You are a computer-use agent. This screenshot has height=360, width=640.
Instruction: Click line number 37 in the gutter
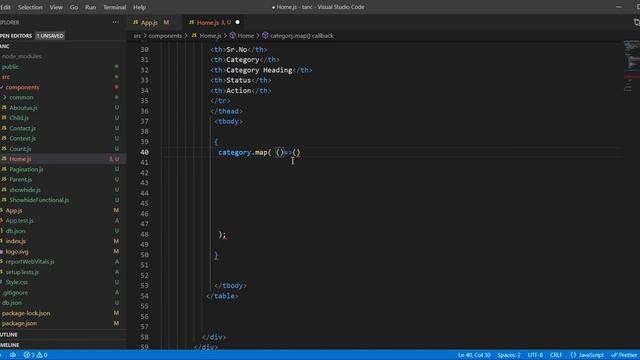point(144,122)
